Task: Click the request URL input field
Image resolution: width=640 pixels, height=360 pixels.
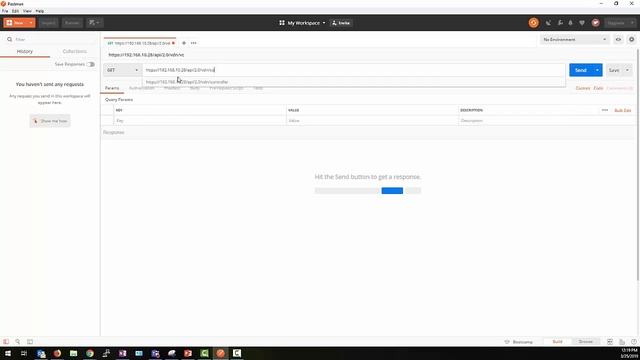Action: coord(353,70)
